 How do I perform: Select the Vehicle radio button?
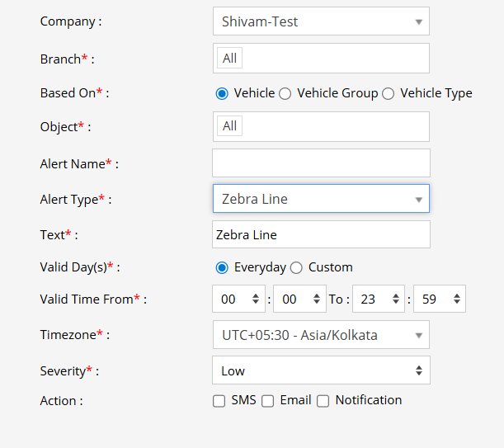point(222,93)
